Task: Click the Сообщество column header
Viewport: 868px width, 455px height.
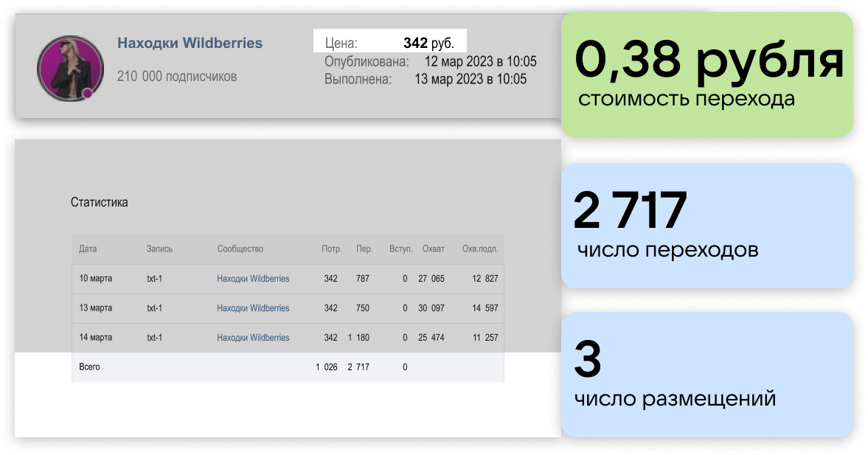Action: click(240, 249)
